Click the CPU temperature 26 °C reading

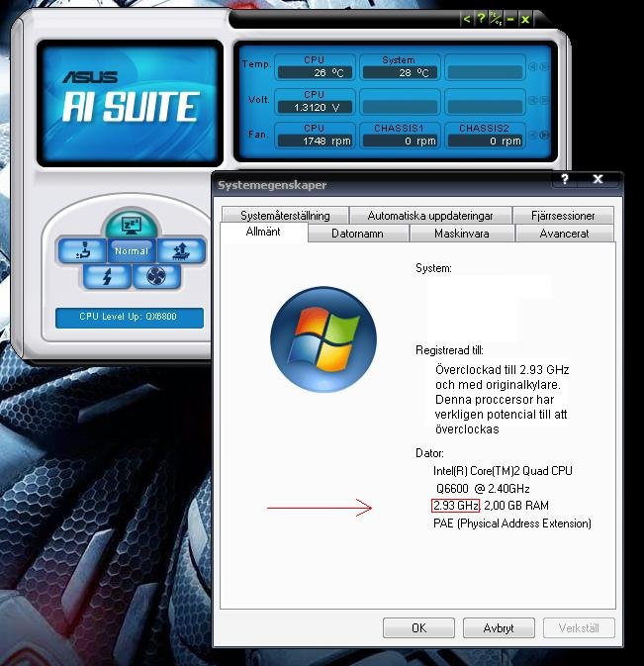(x=315, y=72)
